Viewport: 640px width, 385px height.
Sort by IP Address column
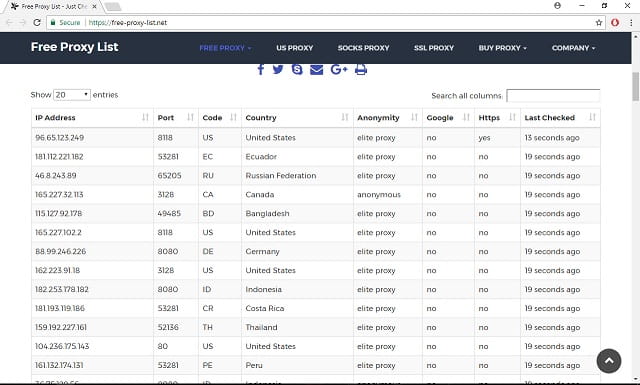(92, 118)
